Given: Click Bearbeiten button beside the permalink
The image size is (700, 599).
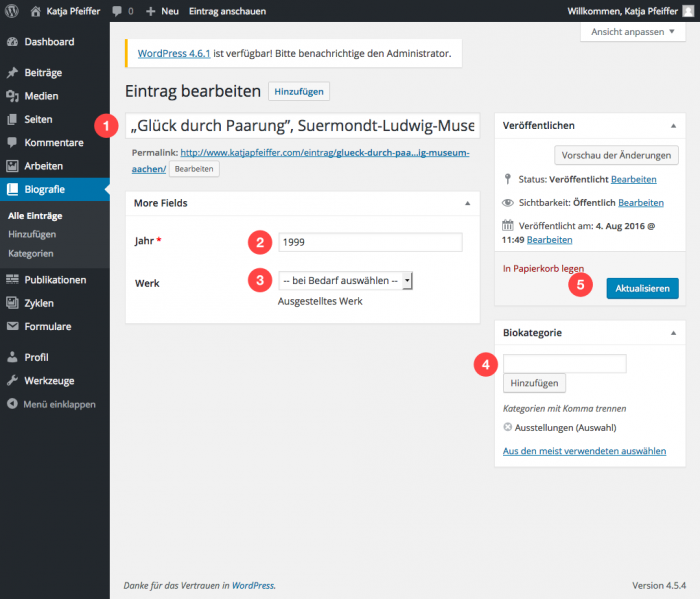Looking at the screenshot, I should tap(194, 169).
